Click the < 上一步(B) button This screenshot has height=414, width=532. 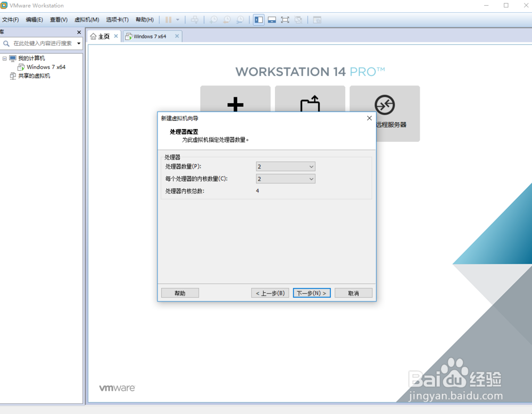[x=270, y=293]
